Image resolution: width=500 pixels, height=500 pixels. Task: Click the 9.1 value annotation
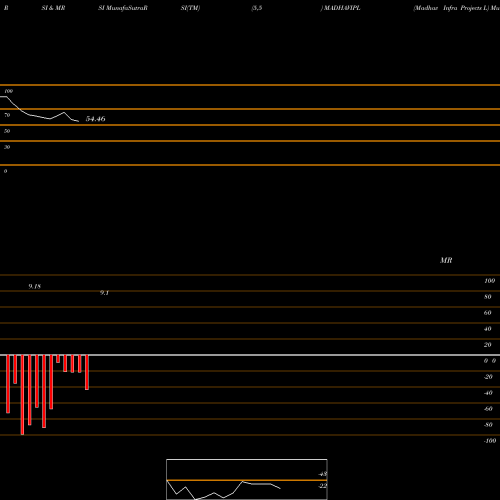point(104,293)
